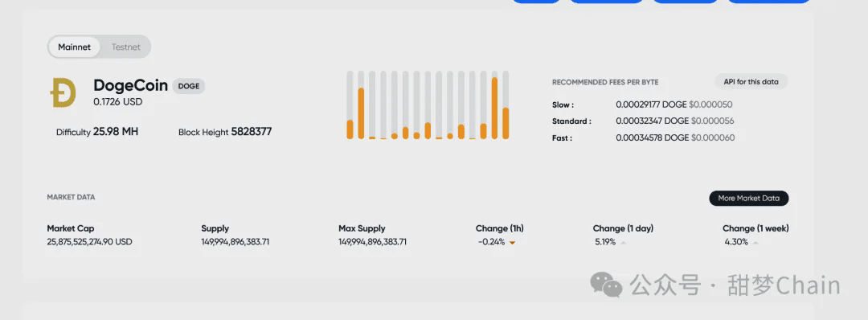The image size is (868, 320).
Task: Click the grey up arrow beside 5.19%
Action: [x=624, y=243]
